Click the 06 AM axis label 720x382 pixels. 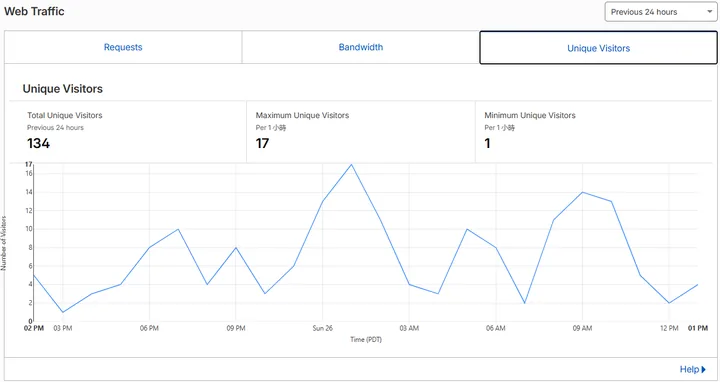(496, 328)
